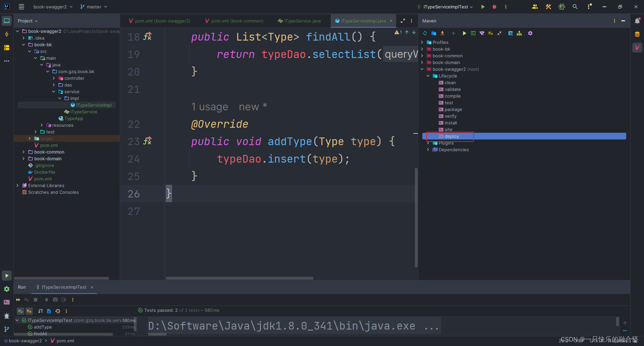Open Maven analyze dependencies icon
The height and width of the screenshot is (346, 644).
(511, 33)
